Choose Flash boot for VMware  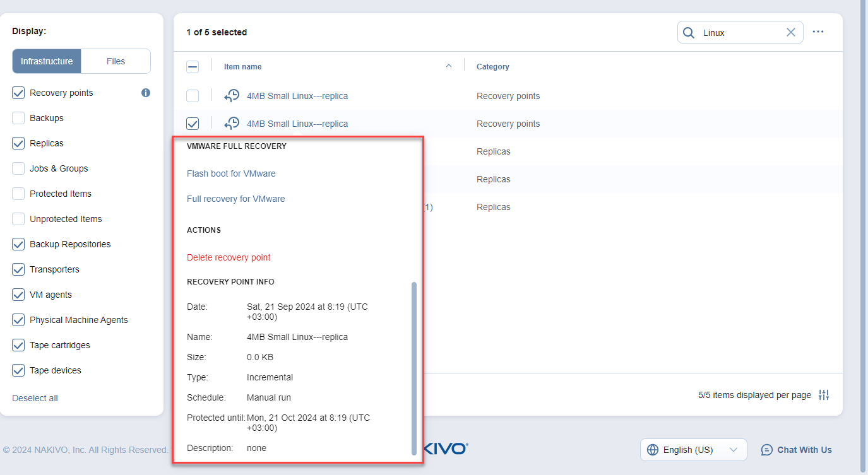point(231,173)
